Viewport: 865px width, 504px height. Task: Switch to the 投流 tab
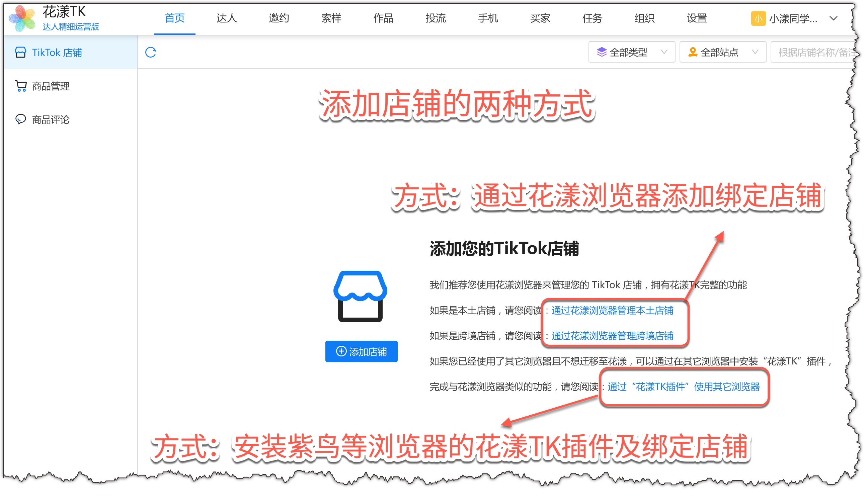tap(436, 18)
